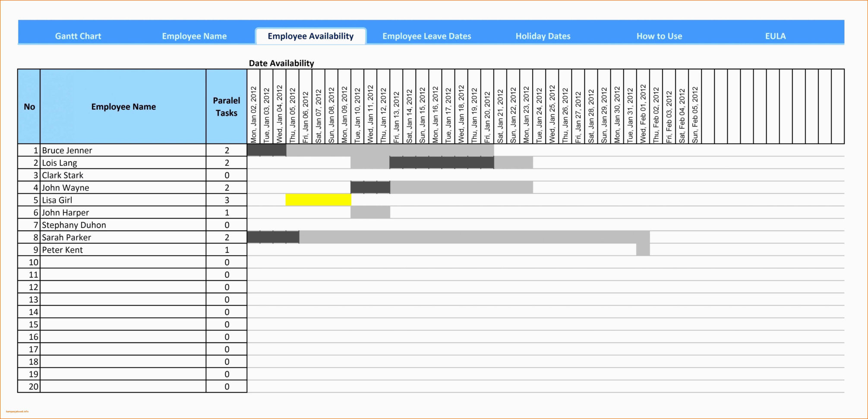Image resolution: width=868 pixels, height=419 pixels.
Task: Select Sarah Parker's parallel tasks value
Action: tap(227, 238)
